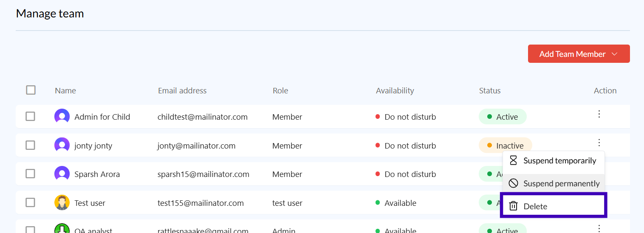
Task: Select Suspend permanently menu option
Action: 561,184
